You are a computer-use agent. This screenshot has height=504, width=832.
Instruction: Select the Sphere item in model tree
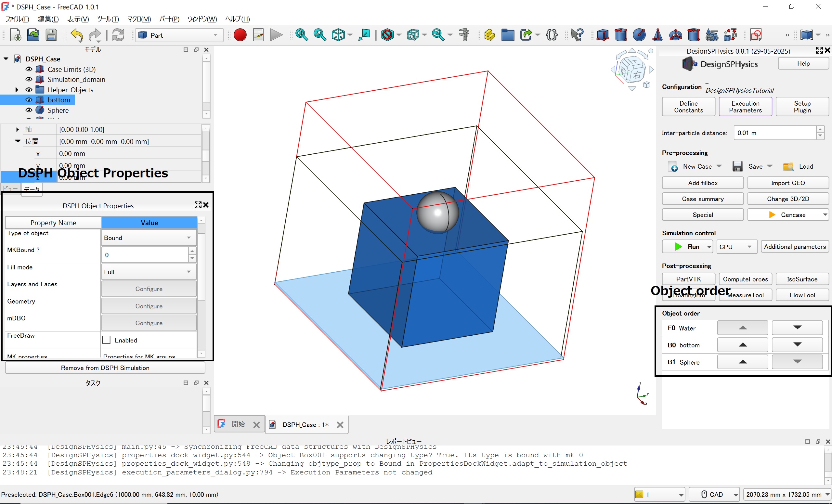[x=58, y=110]
